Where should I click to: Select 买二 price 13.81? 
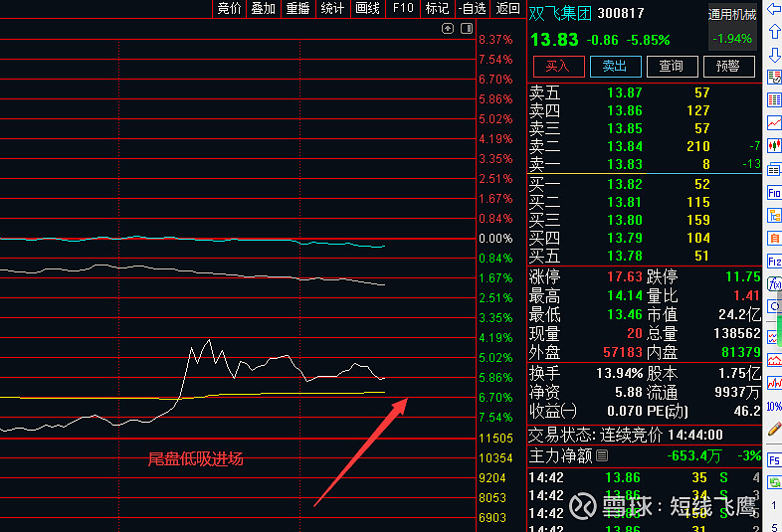[625, 203]
